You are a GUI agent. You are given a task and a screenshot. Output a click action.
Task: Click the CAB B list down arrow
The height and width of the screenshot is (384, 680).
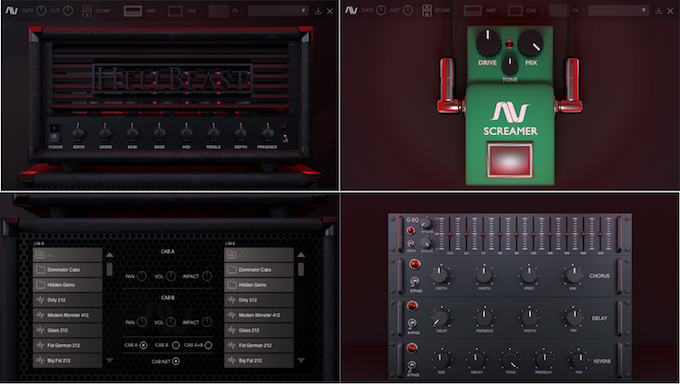(301, 360)
